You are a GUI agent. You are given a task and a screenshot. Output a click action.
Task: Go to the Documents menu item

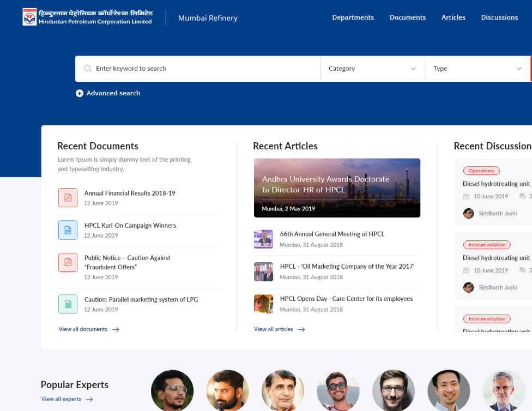(x=407, y=17)
